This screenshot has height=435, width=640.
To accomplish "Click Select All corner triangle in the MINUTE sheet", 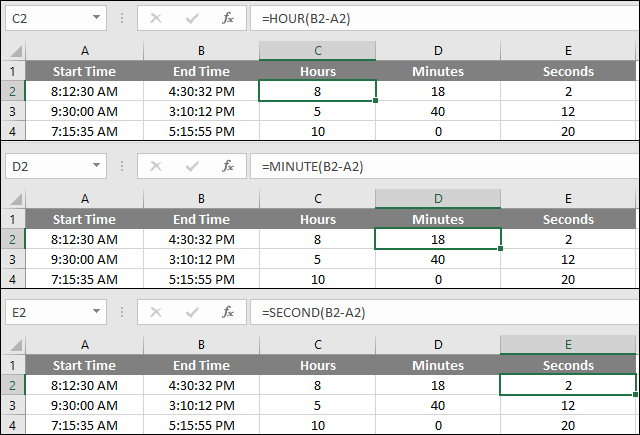I will point(16,199).
